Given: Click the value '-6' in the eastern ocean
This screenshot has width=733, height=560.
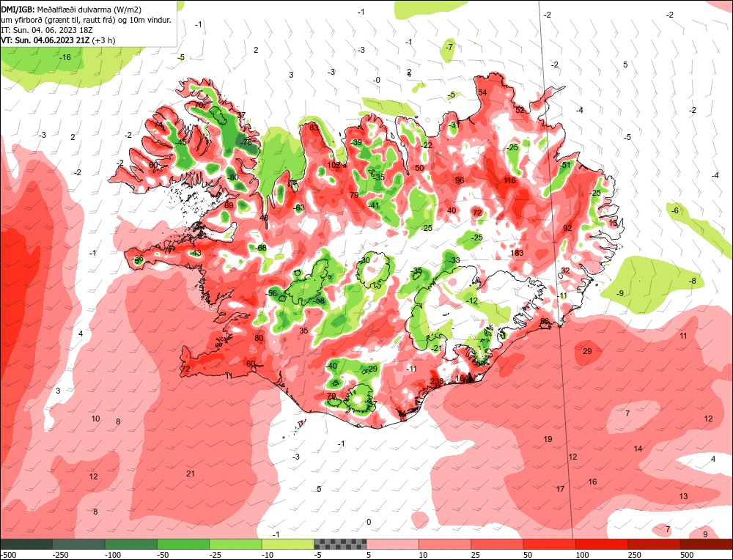Looking at the screenshot, I should tap(675, 211).
